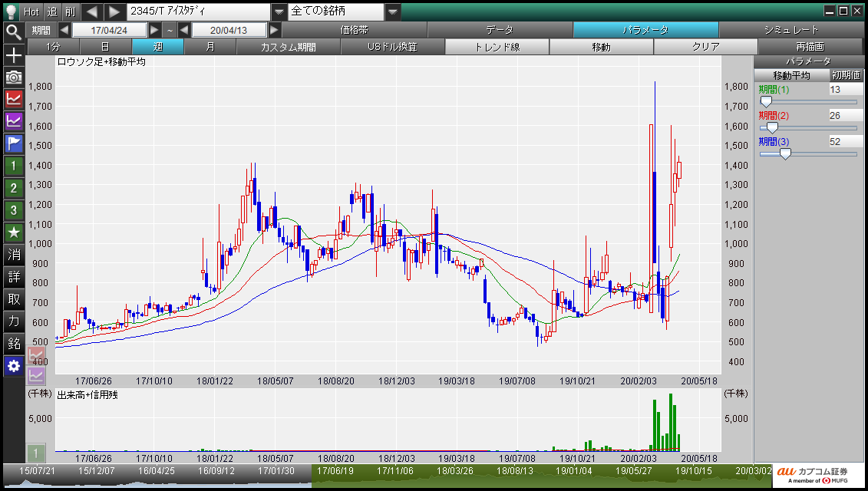This screenshot has width=868, height=491.
Task: Click the magnifying glass search icon
Action: 14,31
